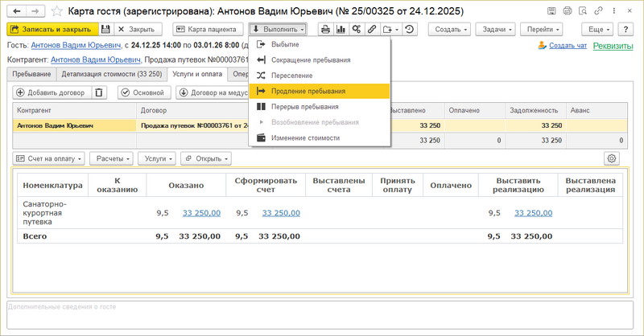This screenshot has width=644, height=336.
Task: Click the trash icon beside Добавить договор
Action: tap(99, 92)
